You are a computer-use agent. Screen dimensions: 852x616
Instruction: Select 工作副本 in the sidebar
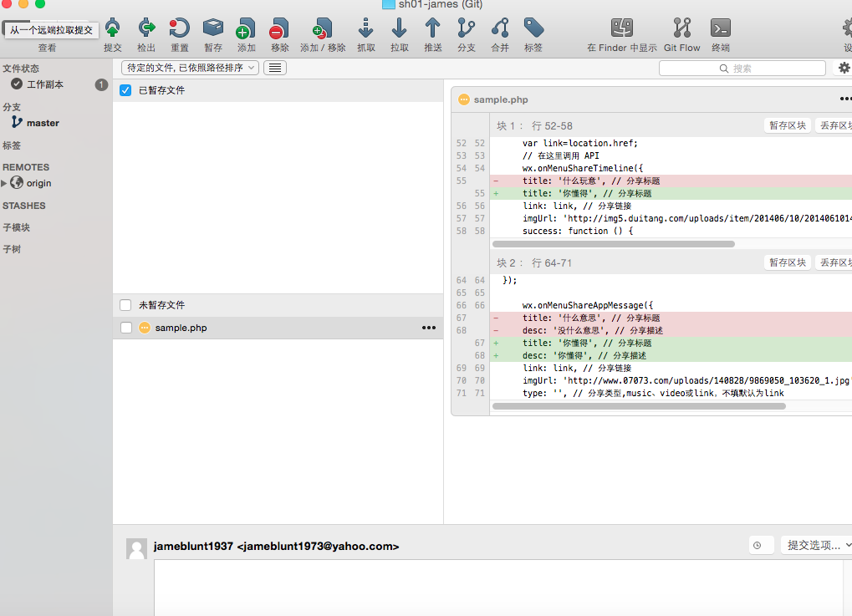(44, 84)
